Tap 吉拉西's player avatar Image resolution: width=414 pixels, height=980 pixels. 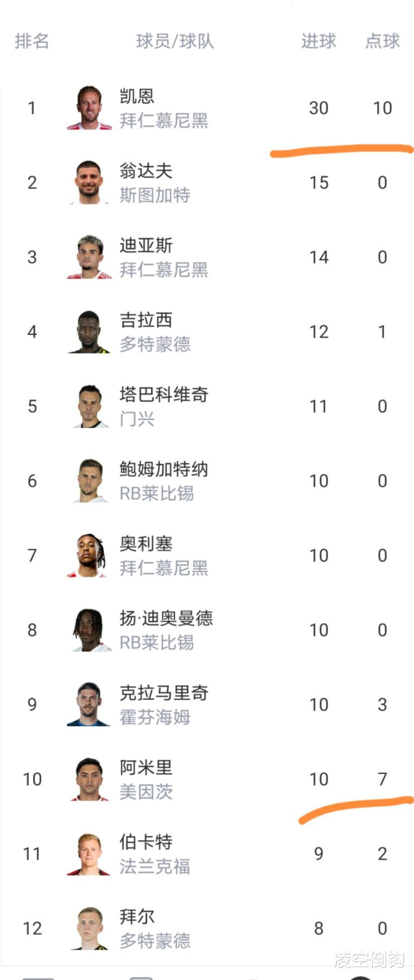pyautogui.click(x=89, y=332)
